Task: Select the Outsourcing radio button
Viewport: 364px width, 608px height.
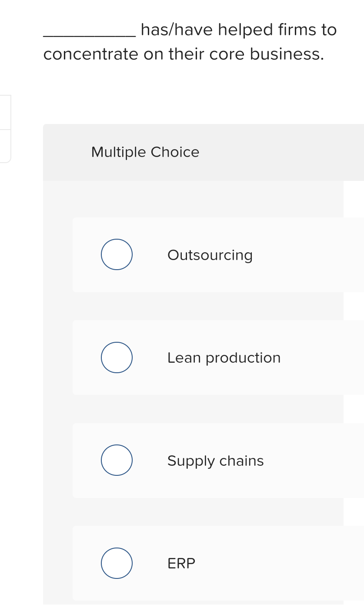Action: point(117,254)
